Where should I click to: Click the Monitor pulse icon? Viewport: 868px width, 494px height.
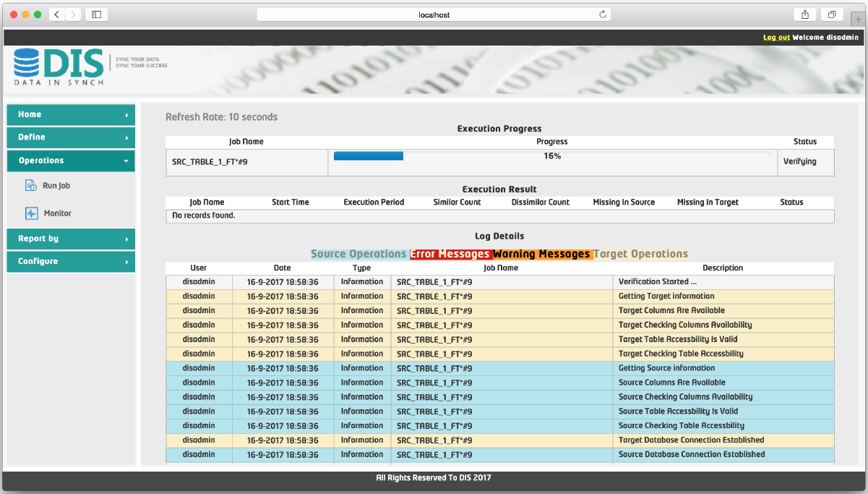pos(31,213)
